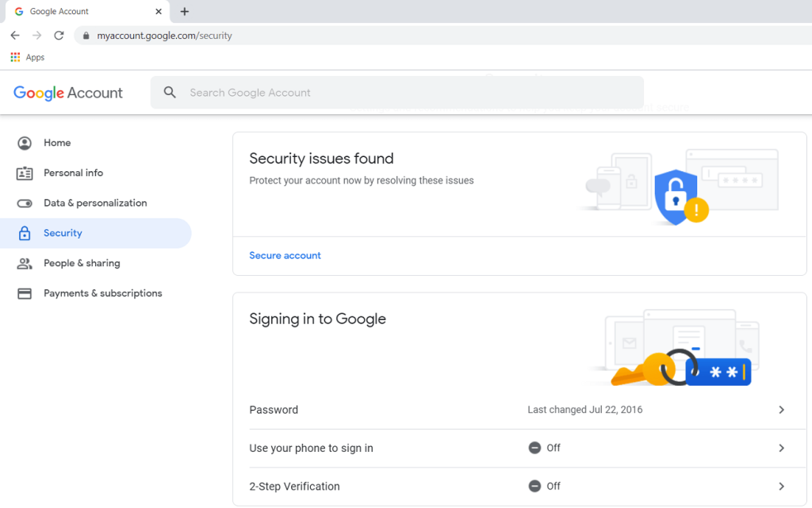812x508 pixels.
Task: Open the Apps grid bookmark icon
Action: pyautogui.click(x=15, y=58)
